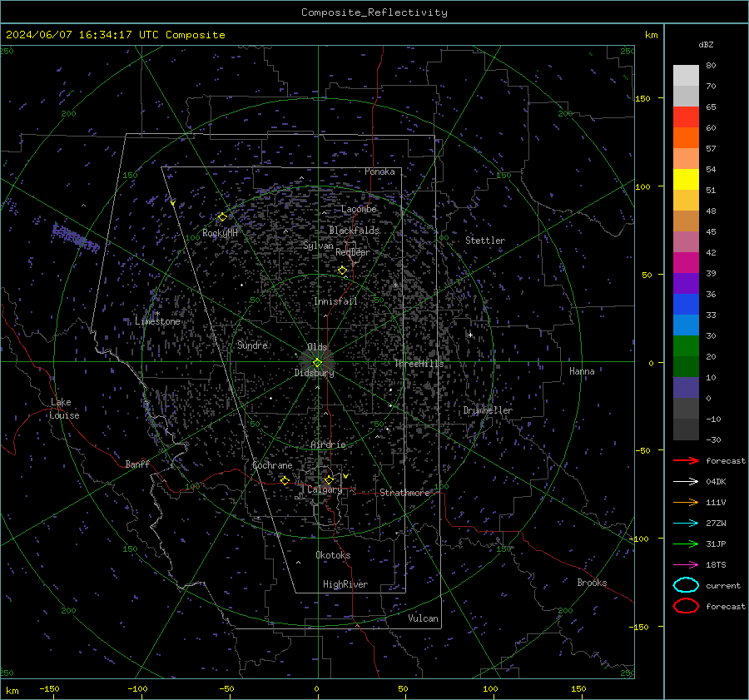Select the Ponoka label
The height and width of the screenshot is (700, 749).
(379, 171)
